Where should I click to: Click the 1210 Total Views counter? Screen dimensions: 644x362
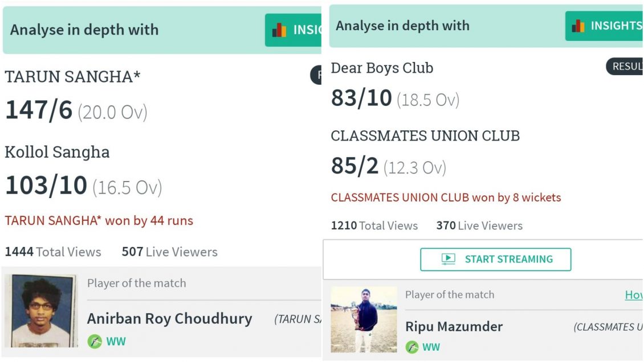374,225
